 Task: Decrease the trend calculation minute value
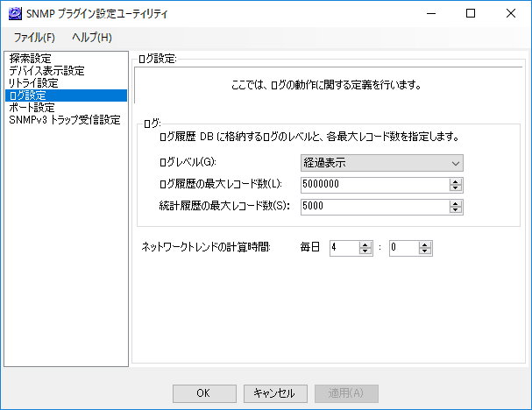(x=425, y=251)
